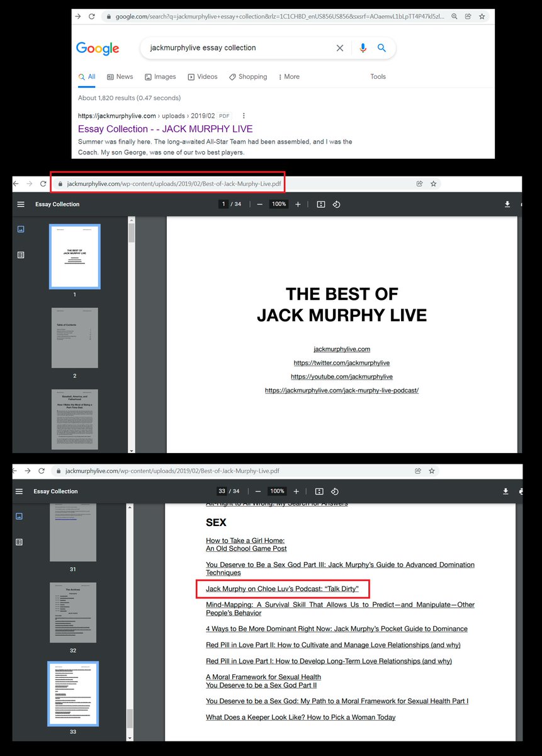
Task: Open the hamburger menu in the page 1 PDF viewer
Action: point(21,204)
